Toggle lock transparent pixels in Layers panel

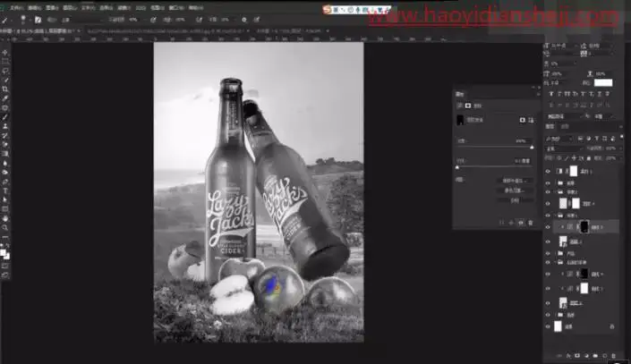560,158
